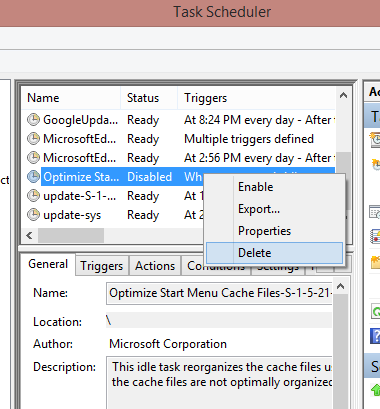Image resolution: width=380 pixels, height=409 pixels.
Task: Click the blue help icon in Actions pane
Action: 375,335
